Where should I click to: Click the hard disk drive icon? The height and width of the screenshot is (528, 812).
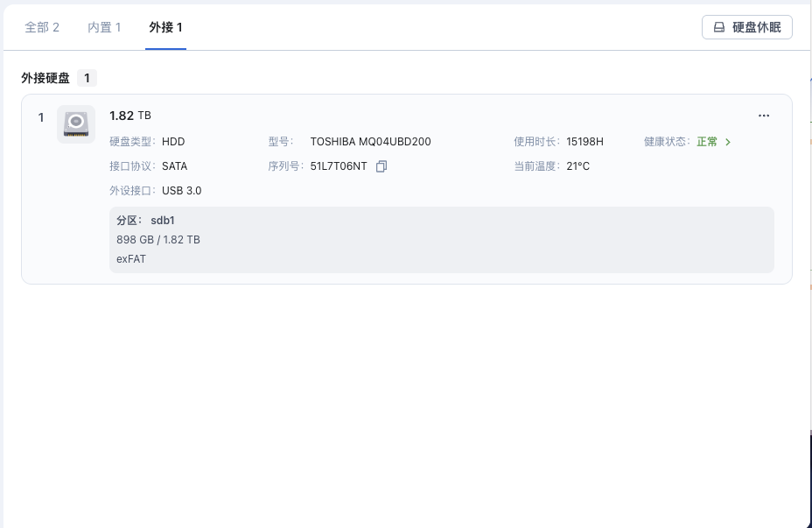click(x=76, y=124)
